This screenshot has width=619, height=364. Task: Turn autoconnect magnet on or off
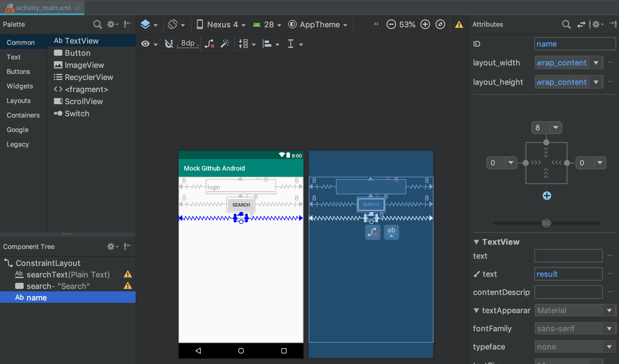(x=169, y=44)
